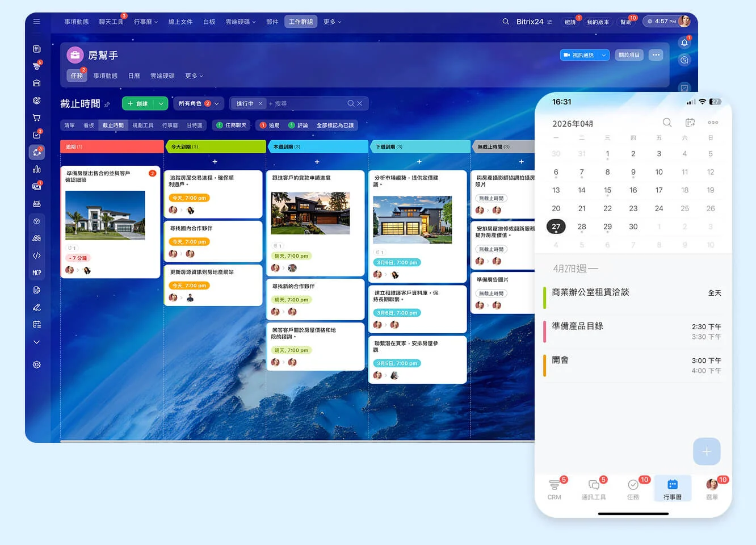Open the workgroups icon in sidebar
756x545 pixels.
(x=37, y=152)
